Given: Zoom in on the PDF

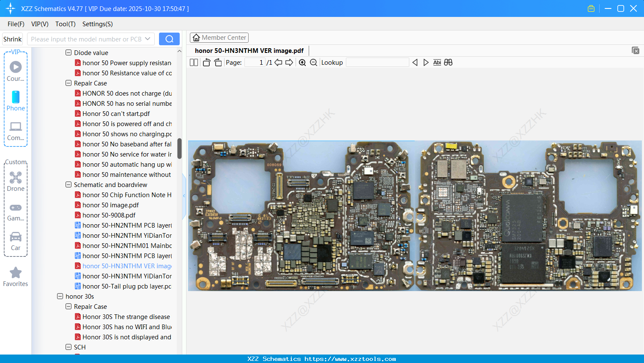Looking at the screenshot, I should click(x=302, y=63).
